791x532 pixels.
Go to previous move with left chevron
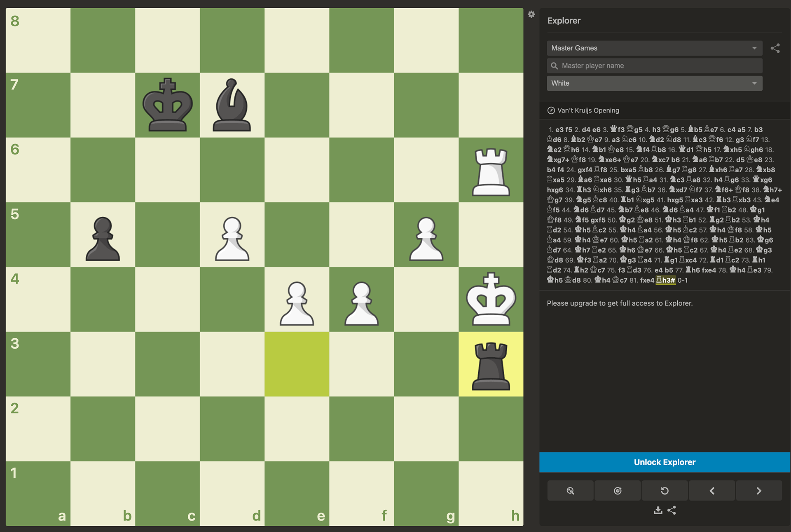(x=712, y=491)
